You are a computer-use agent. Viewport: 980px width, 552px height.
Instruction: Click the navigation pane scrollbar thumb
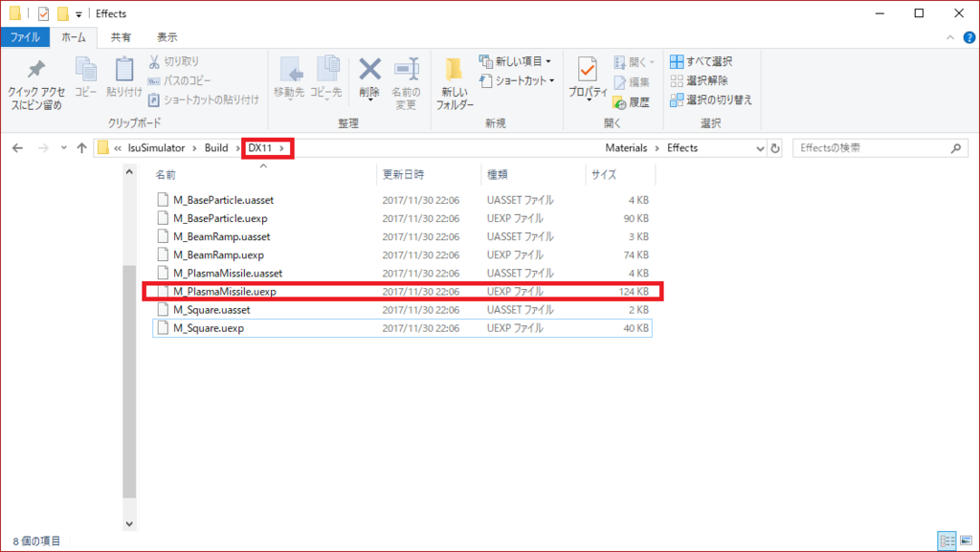tap(129, 382)
